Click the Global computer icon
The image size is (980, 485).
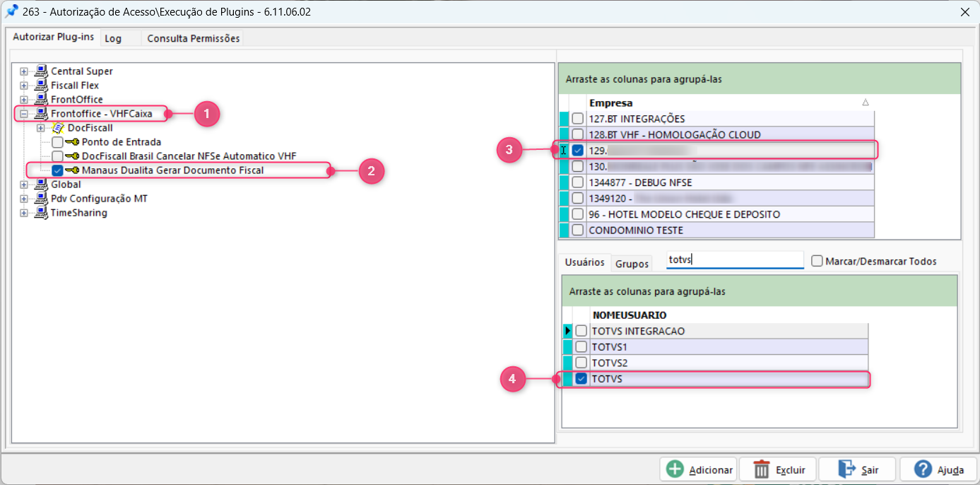click(41, 185)
